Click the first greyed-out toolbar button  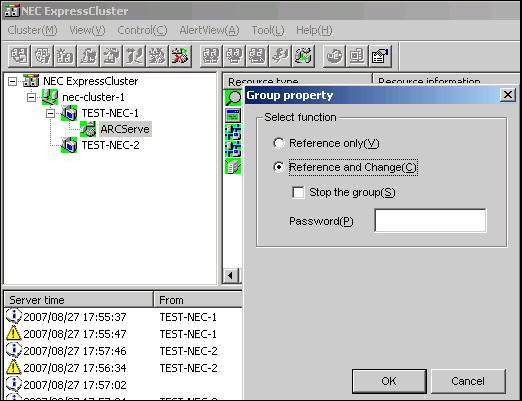click(19, 56)
